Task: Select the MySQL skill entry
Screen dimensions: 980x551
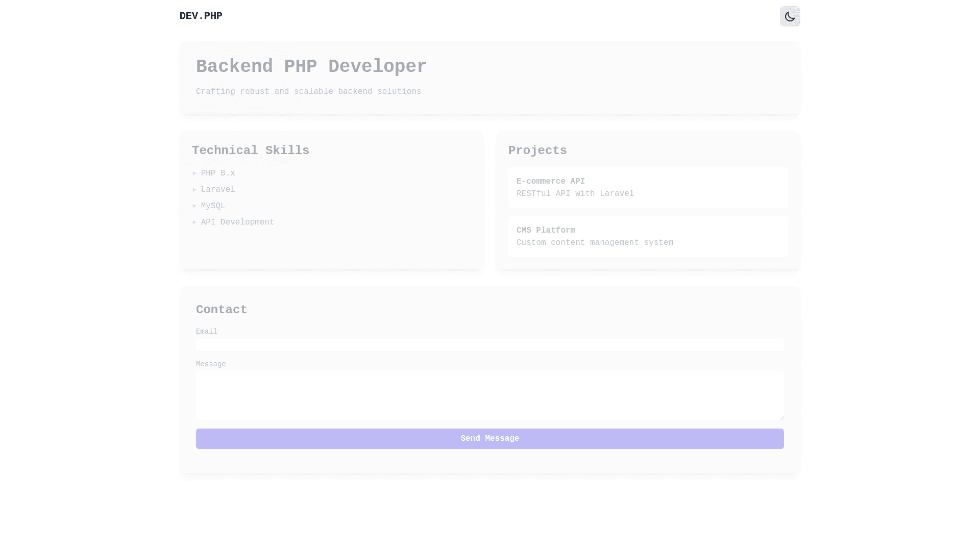Action: pos(213,206)
